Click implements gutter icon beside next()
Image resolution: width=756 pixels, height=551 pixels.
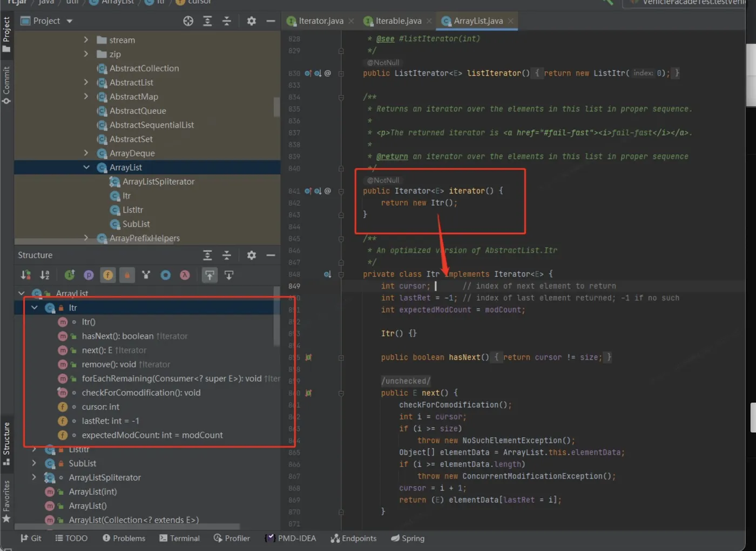(308, 393)
